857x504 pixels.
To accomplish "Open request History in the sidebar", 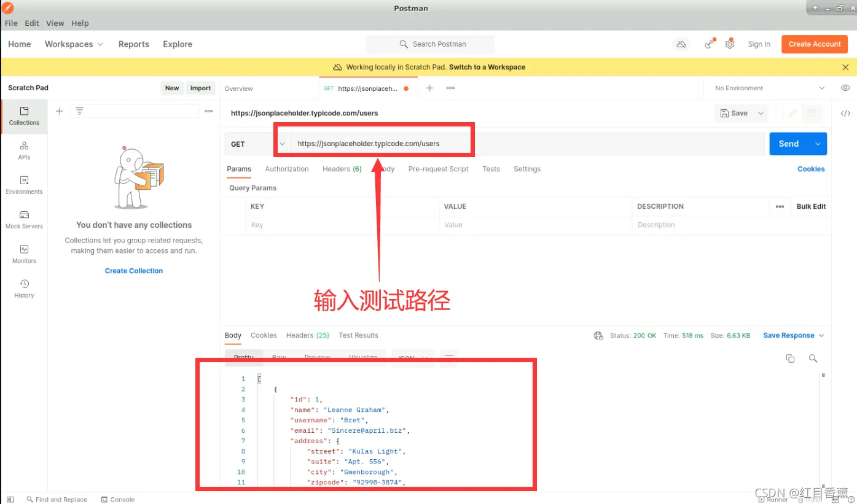I will pos(24,288).
